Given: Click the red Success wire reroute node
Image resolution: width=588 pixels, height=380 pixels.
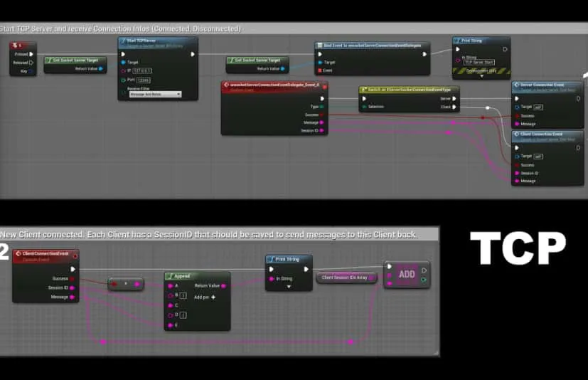Looking at the screenshot, I should (x=483, y=117).
